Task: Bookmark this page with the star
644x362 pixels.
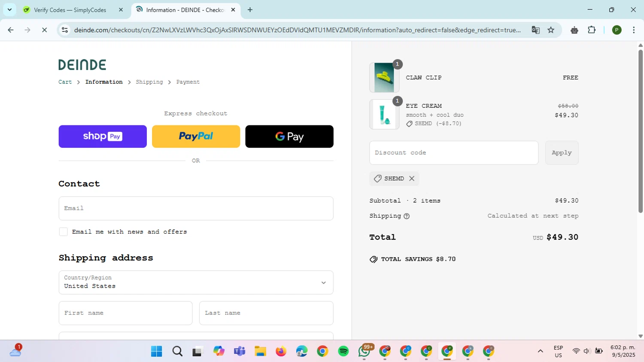Action: [x=551, y=30]
